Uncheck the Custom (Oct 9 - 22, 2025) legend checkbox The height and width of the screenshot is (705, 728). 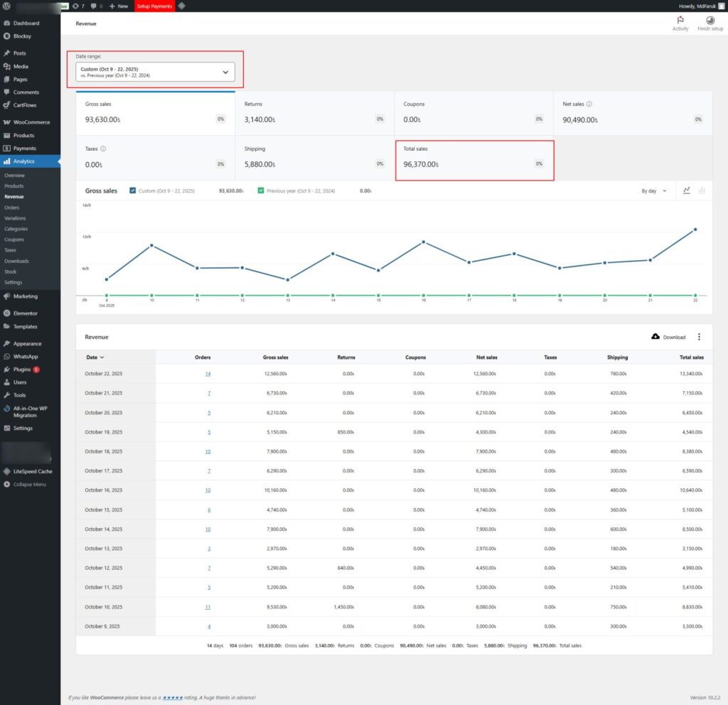(x=133, y=190)
